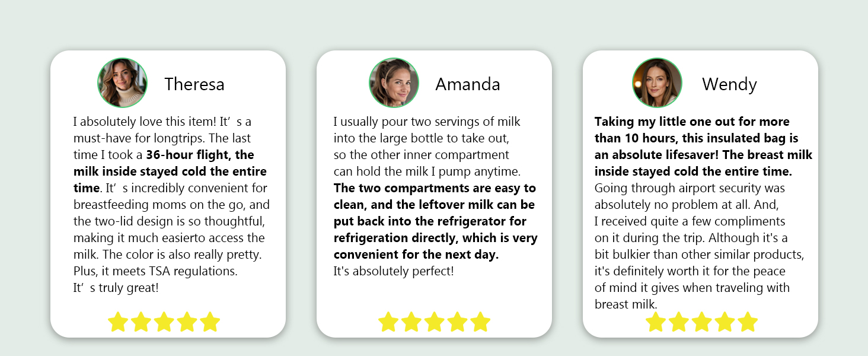
Task: Click Theresa's profile photo
Action: [122, 82]
